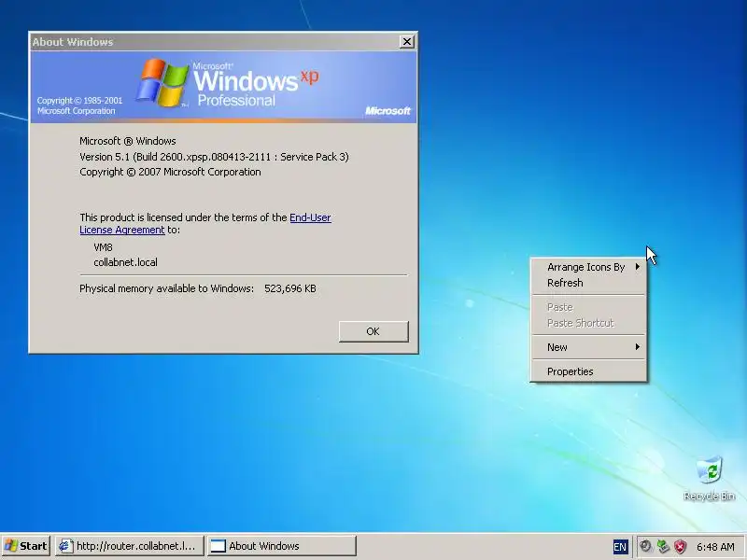The height and width of the screenshot is (560, 747).
Task: Click the 'collabnet.local' organization text
Action: (125, 262)
